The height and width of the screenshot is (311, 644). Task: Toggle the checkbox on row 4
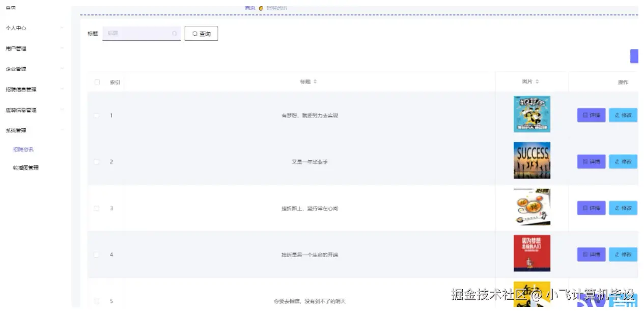(97, 255)
